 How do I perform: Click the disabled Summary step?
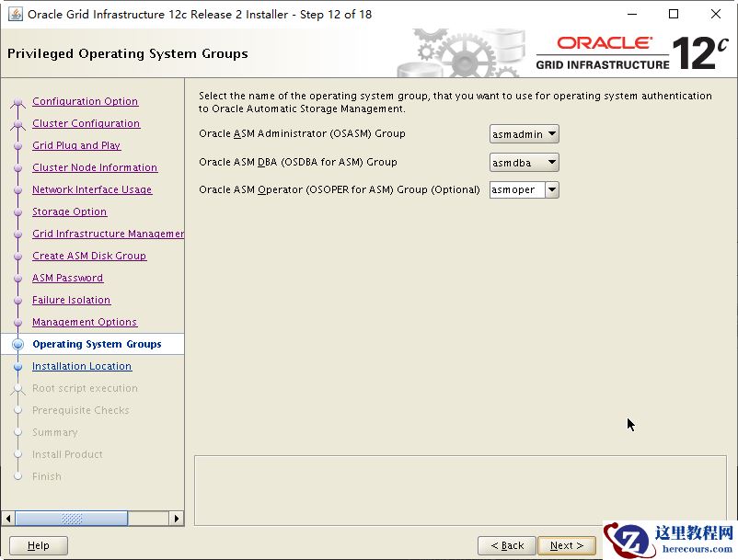pyautogui.click(x=54, y=432)
